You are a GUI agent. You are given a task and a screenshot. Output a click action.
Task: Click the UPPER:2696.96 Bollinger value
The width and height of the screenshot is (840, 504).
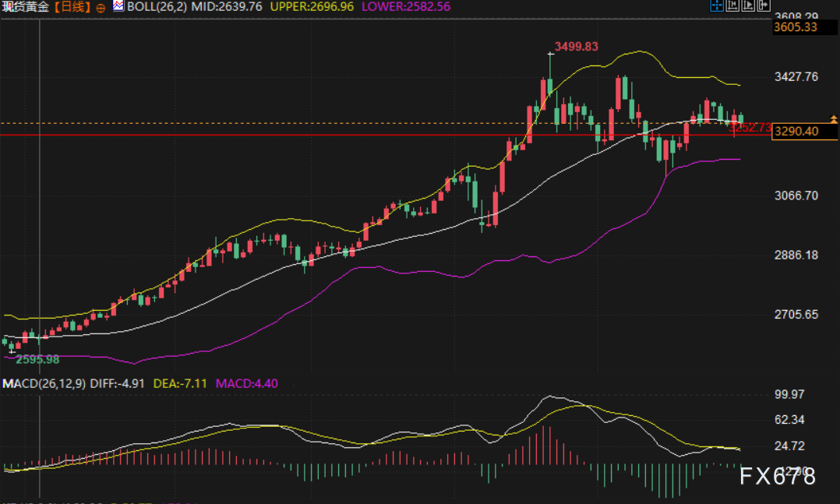click(x=313, y=7)
